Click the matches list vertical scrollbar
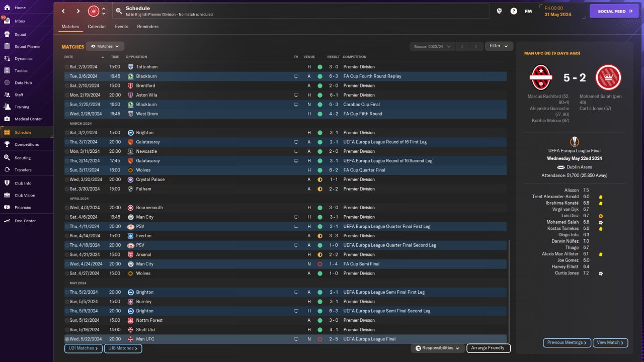Image resolution: width=644 pixels, height=362 pixels. point(509,292)
